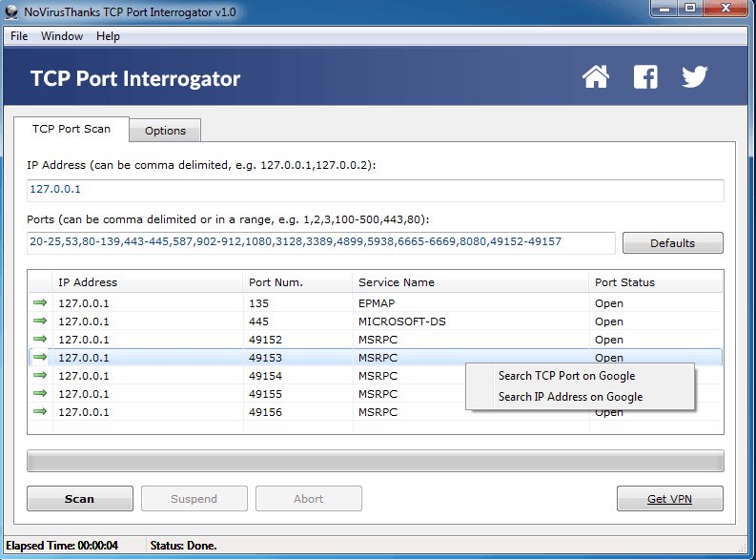
Task: Click green arrow icon for port 49156
Action: click(40, 411)
